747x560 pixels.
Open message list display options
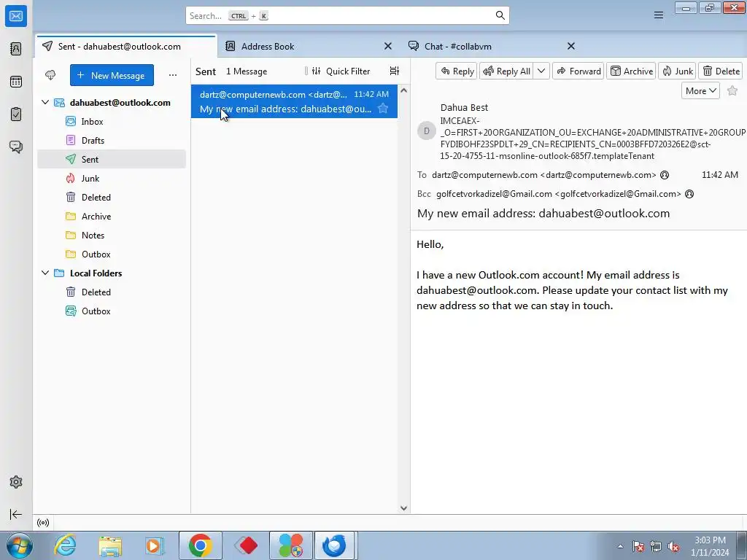point(395,71)
